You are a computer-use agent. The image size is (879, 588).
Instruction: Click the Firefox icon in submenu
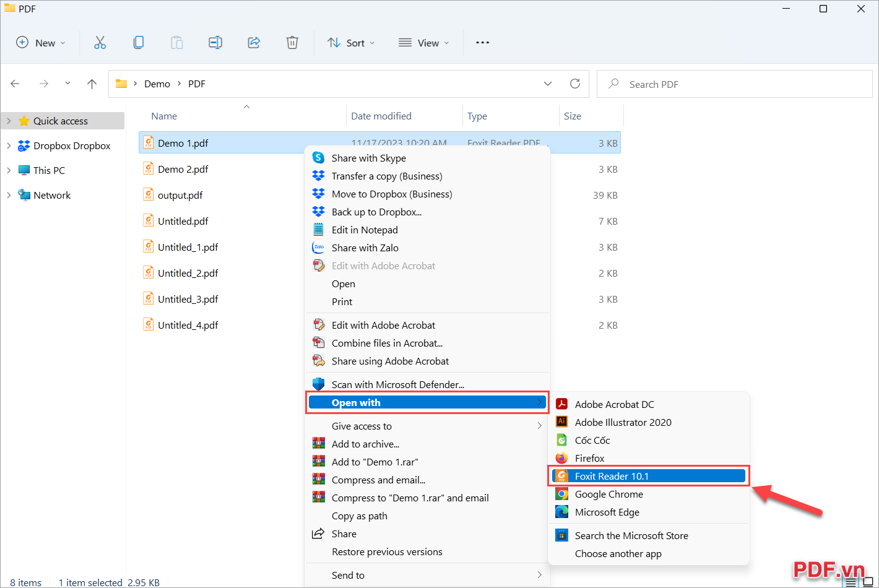point(561,458)
